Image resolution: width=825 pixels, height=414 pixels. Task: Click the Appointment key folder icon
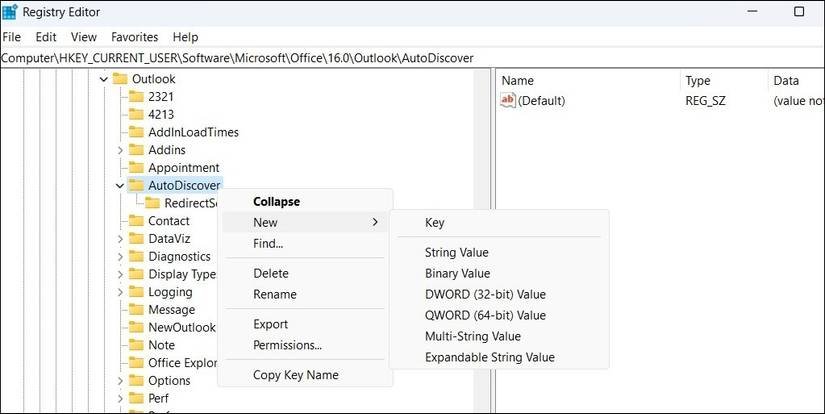137,168
